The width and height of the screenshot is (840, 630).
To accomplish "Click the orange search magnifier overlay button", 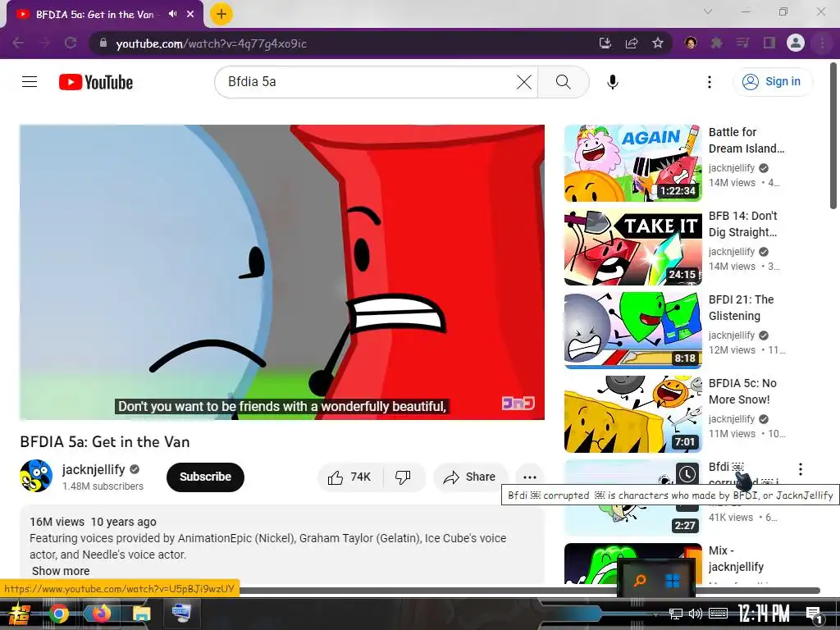I will (640, 580).
